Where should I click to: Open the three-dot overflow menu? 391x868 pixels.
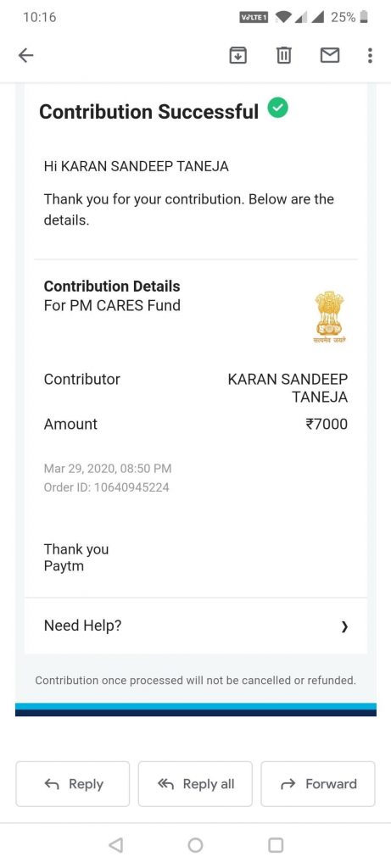(370, 55)
